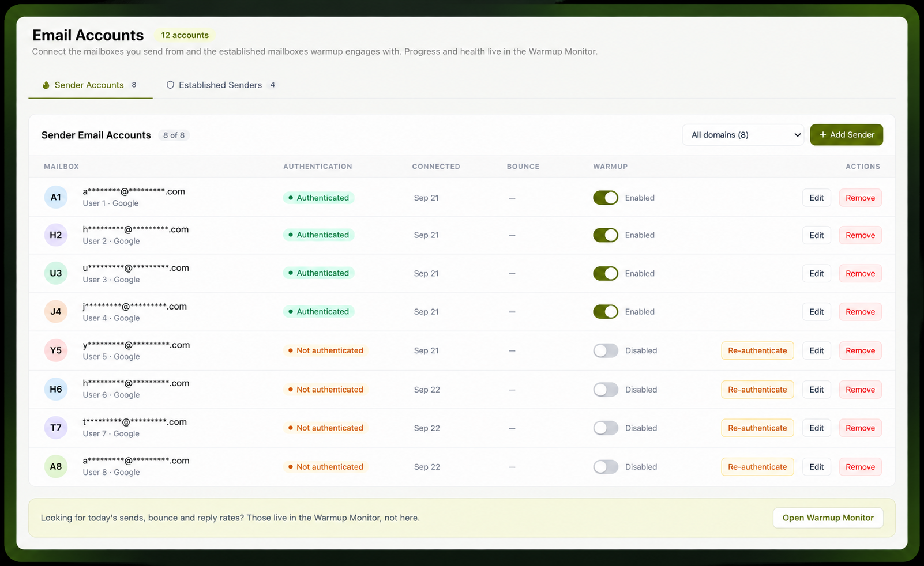The width and height of the screenshot is (924, 566).
Task: Re-authenticate the User 7 mailbox
Action: click(x=757, y=428)
